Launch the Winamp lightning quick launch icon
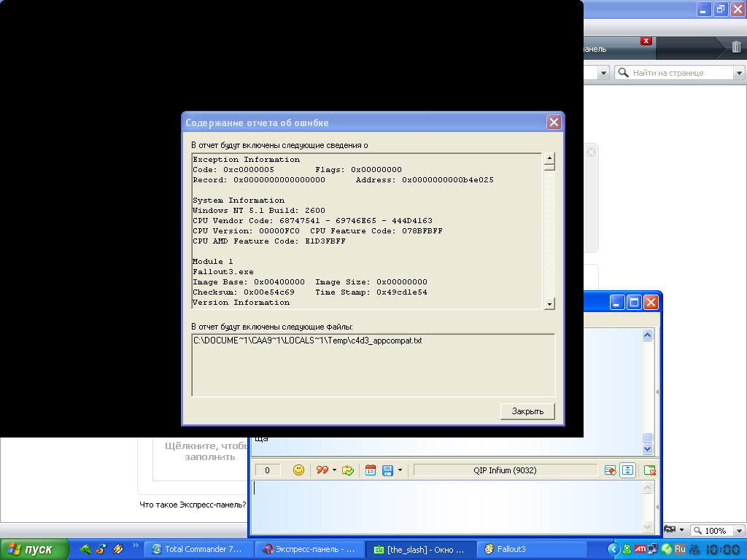Viewport: 747px width, 560px height. click(117, 550)
